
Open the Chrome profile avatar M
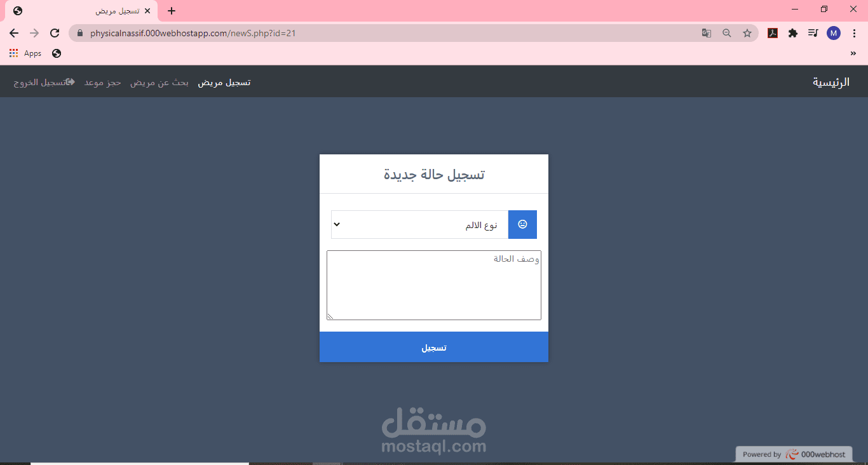(x=834, y=33)
